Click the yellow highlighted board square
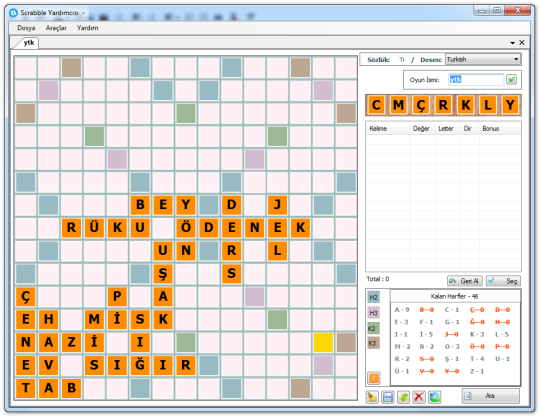This screenshot has width=540, height=417. point(323,342)
